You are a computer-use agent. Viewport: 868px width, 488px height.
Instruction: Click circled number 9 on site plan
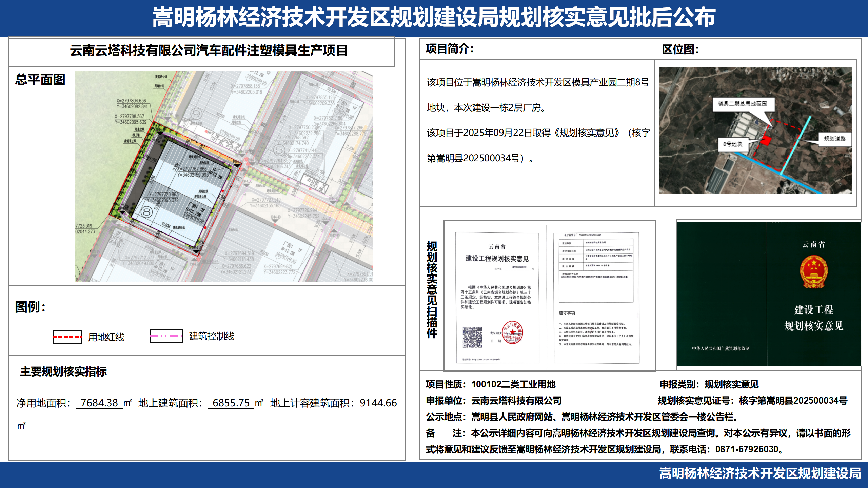pyautogui.click(x=196, y=114)
